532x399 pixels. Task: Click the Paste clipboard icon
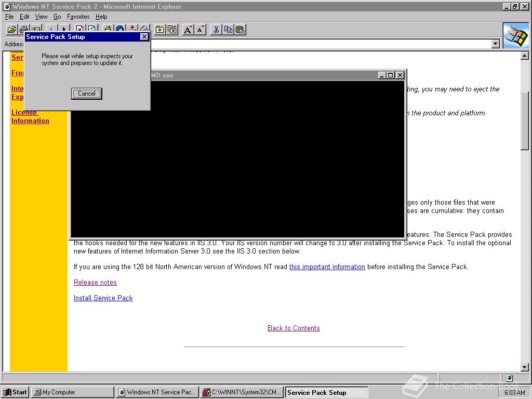pos(240,30)
